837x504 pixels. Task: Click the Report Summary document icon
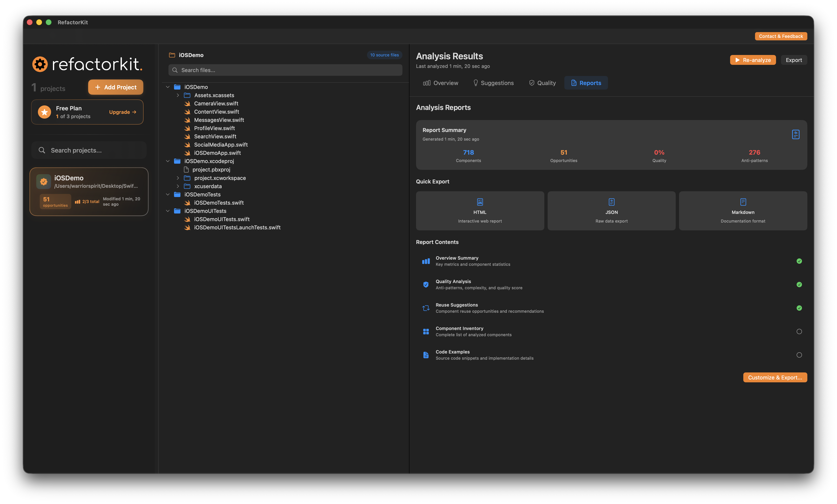(796, 134)
